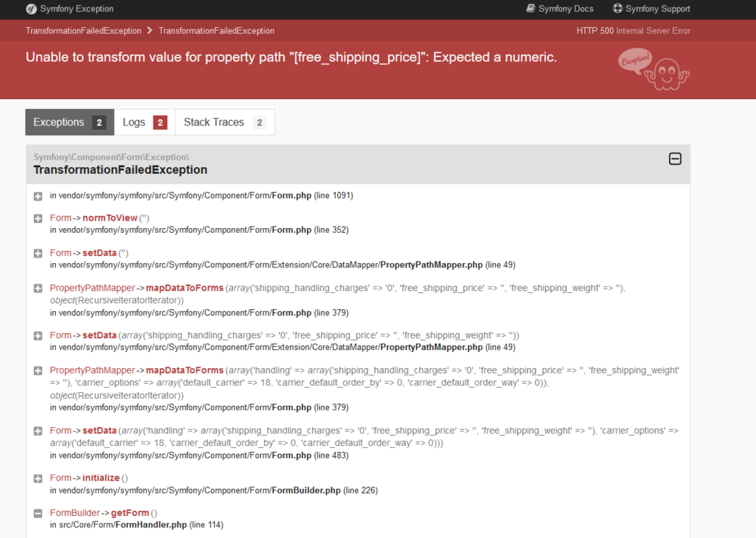Image resolution: width=756 pixels, height=538 pixels.
Task: Click the ghost illustration next to the error
Action: point(665,73)
